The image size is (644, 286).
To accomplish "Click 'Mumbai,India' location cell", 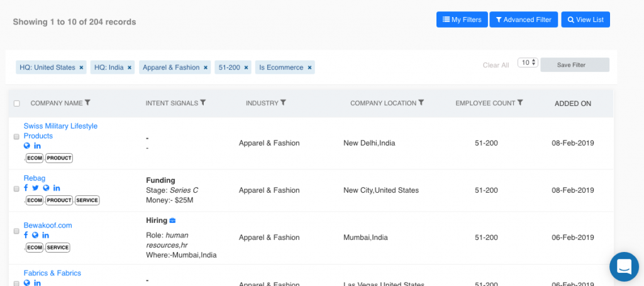I will 365,237.
